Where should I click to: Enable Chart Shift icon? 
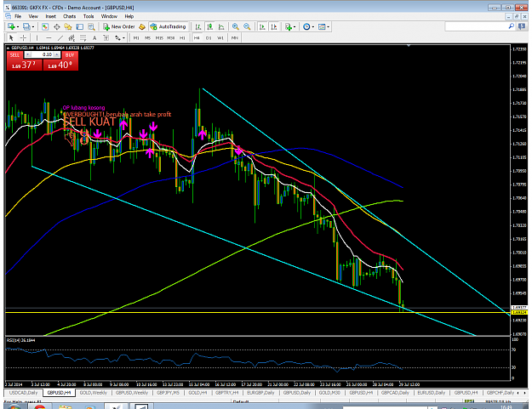pos(274,26)
